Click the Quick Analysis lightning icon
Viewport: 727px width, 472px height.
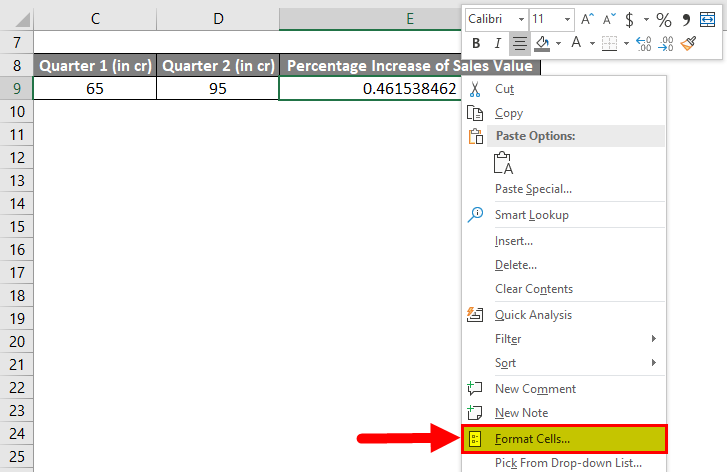click(475, 315)
